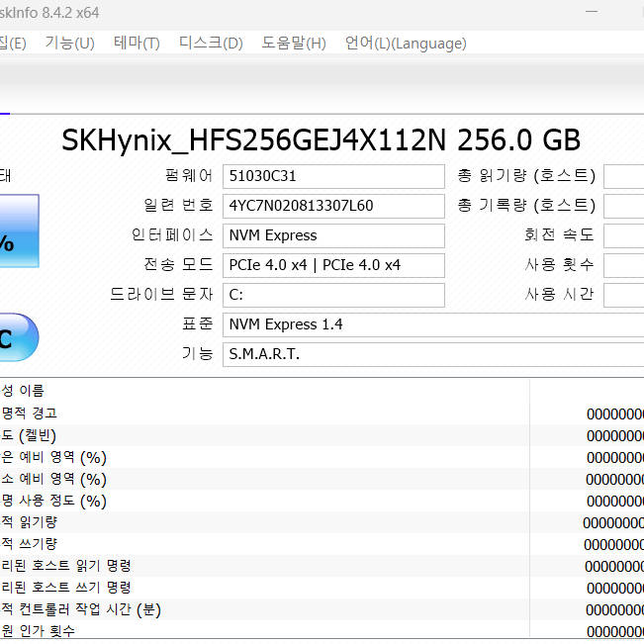Open the 테마(T) menu
The width and height of the screenshot is (644, 644).
pyautogui.click(x=137, y=43)
